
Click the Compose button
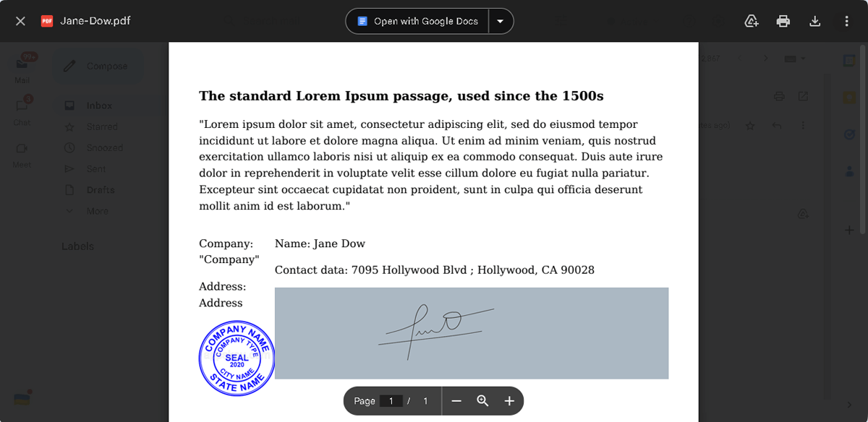tap(98, 65)
